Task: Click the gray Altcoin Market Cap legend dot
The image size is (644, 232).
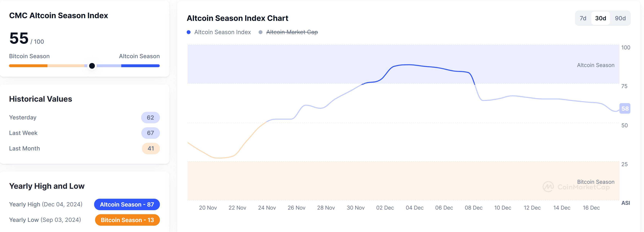Action: 261,32
